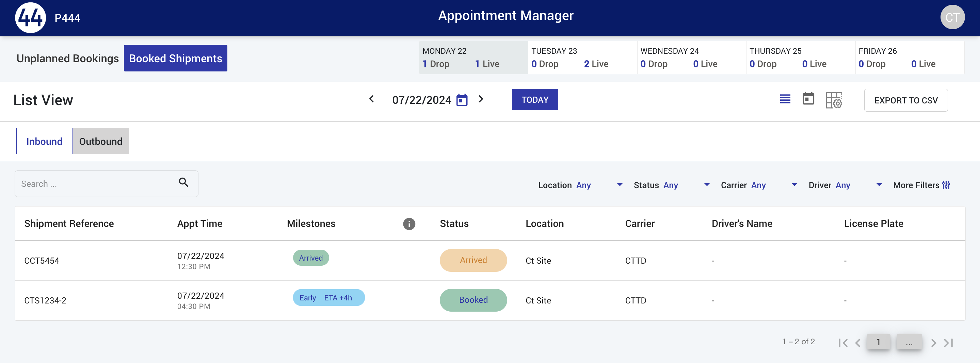Image resolution: width=980 pixels, height=363 pixels.
Task: Open the calendar date picker icon
Action: point(462,100)
